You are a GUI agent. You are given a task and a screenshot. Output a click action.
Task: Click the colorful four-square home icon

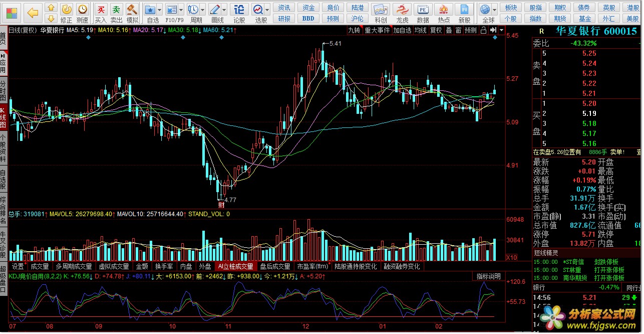(x=12, y=12)
